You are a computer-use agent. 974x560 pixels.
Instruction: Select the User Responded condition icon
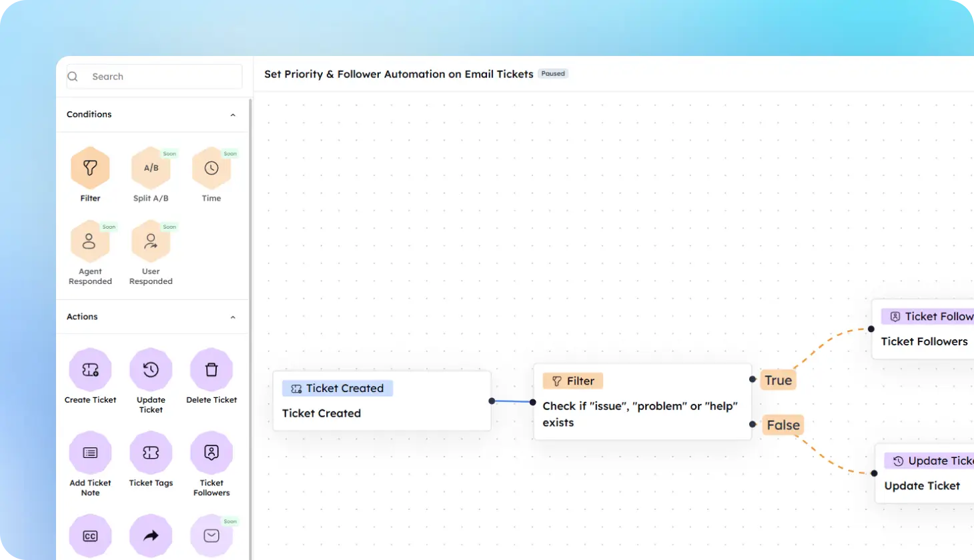pyautogui.click(x=151, y=241)
